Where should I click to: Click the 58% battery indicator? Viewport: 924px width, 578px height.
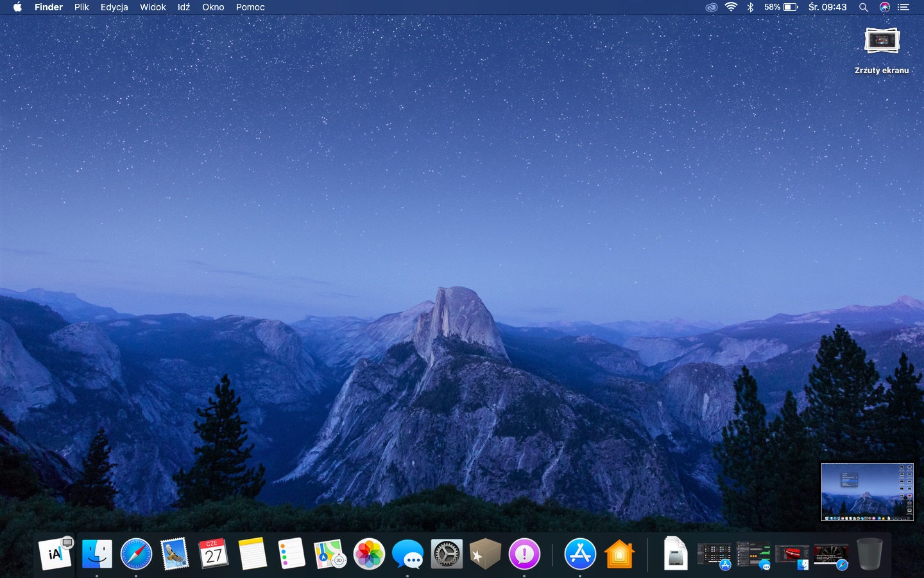[781, 7]
